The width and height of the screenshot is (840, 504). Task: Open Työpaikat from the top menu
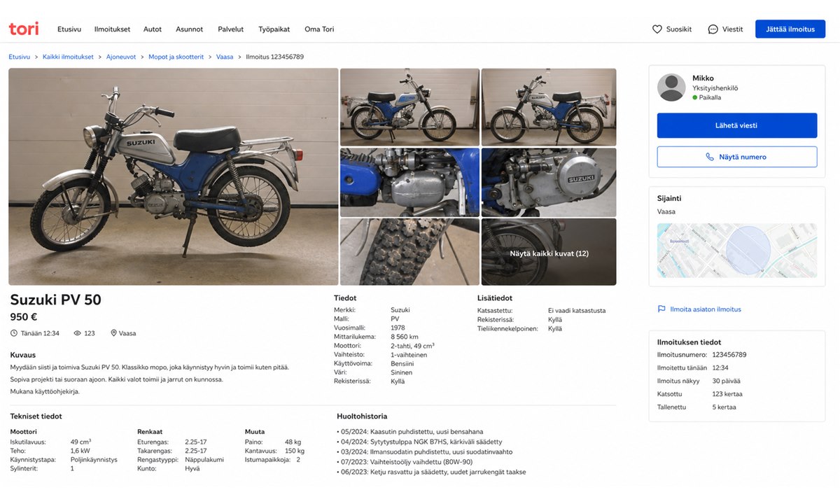(274, 29)
